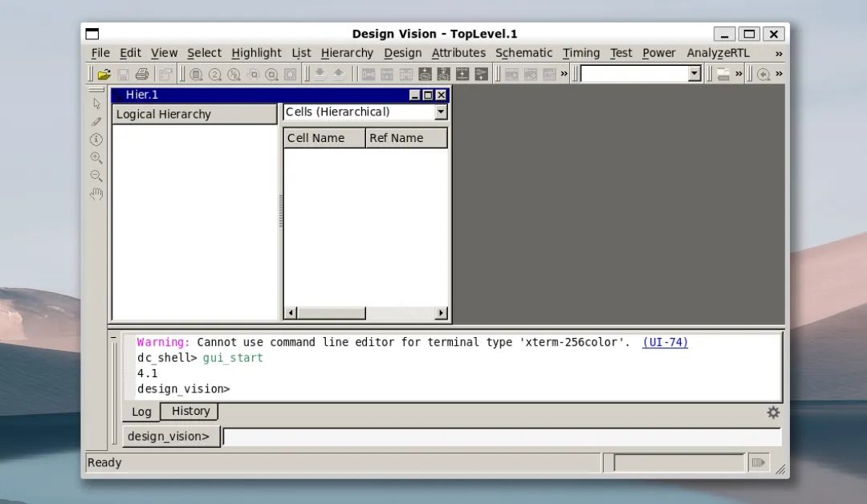Click the open folder toolbar icon

coord(104,74)
